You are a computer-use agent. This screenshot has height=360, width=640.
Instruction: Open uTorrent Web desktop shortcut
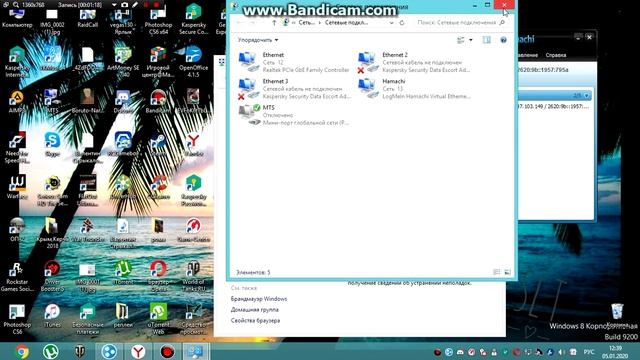pyautogui.click(x=158, y=319)
